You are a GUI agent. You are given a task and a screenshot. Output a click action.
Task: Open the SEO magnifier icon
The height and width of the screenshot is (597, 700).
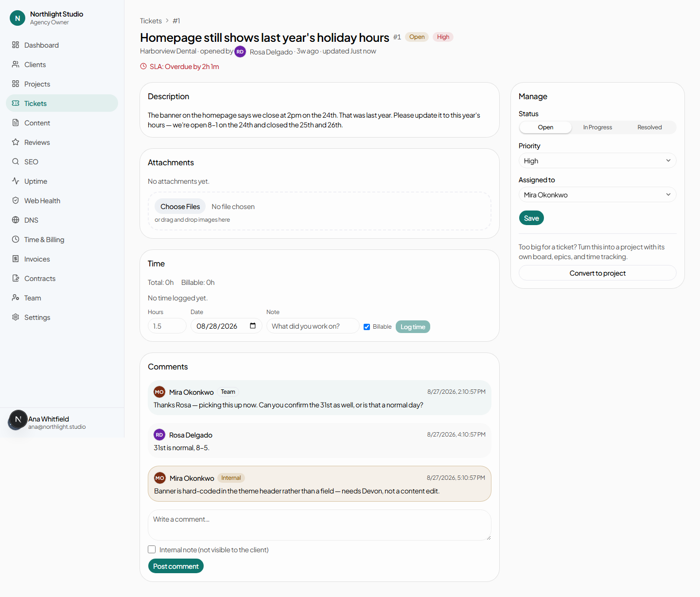tap(16, 161)
